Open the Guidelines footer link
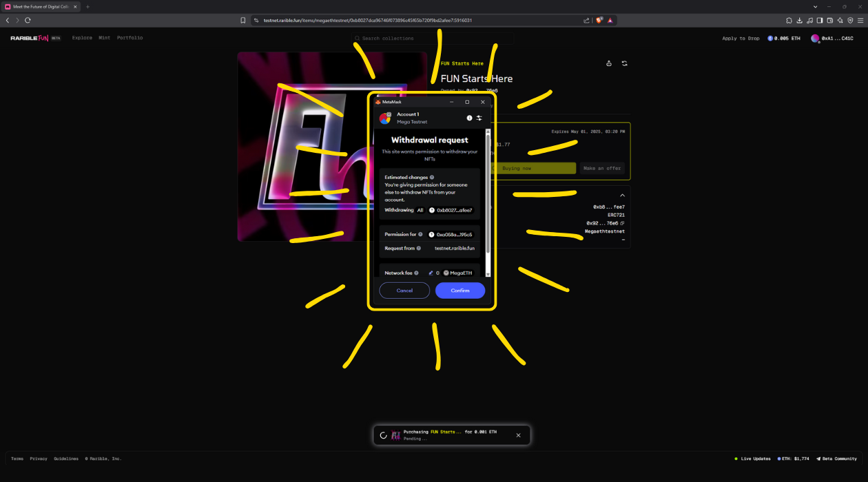This screenshot has height=482, width=868. point(66,459)
